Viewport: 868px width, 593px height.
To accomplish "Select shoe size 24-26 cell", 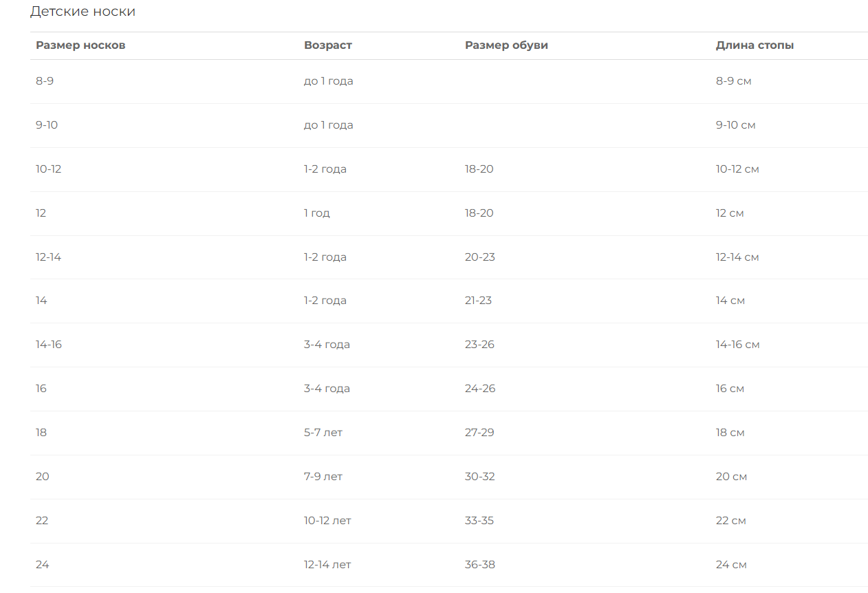I will [480, 389].
